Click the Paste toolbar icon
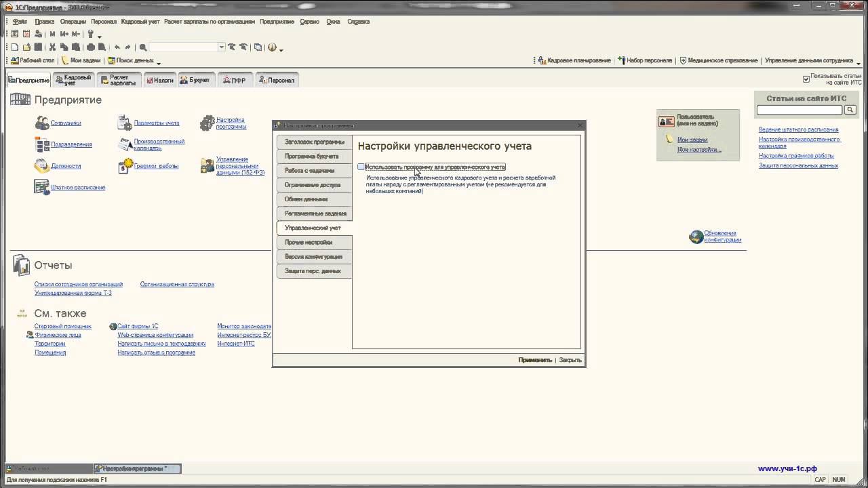This screenshot has height=488, width=868. click(x=75, y=47)
